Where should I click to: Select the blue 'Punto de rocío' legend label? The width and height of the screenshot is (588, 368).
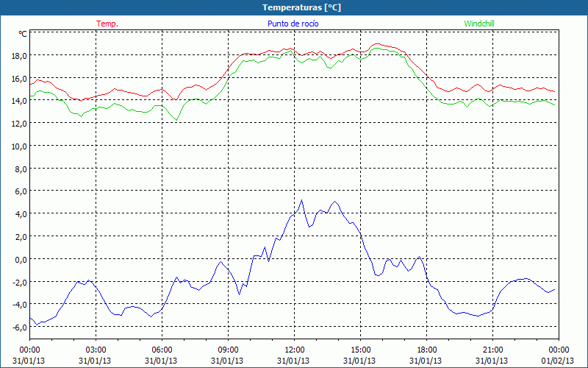tap(293, 24)
